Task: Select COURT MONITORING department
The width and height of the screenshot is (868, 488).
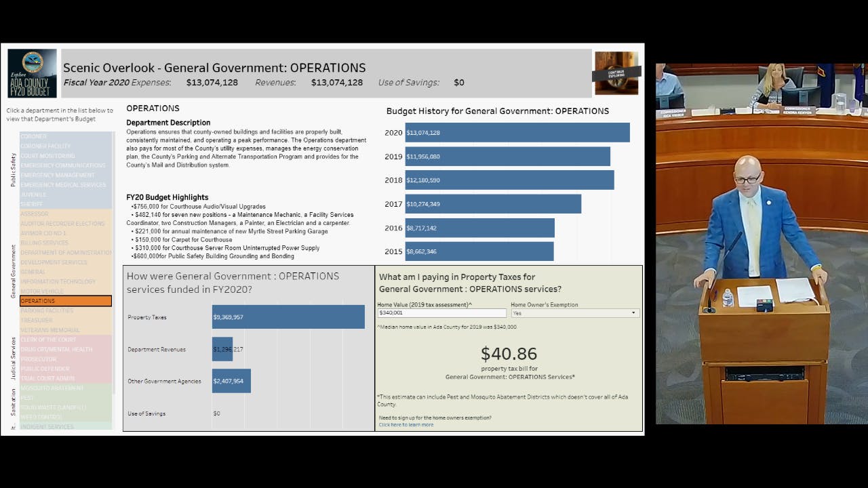Action: tap(66, 156)
